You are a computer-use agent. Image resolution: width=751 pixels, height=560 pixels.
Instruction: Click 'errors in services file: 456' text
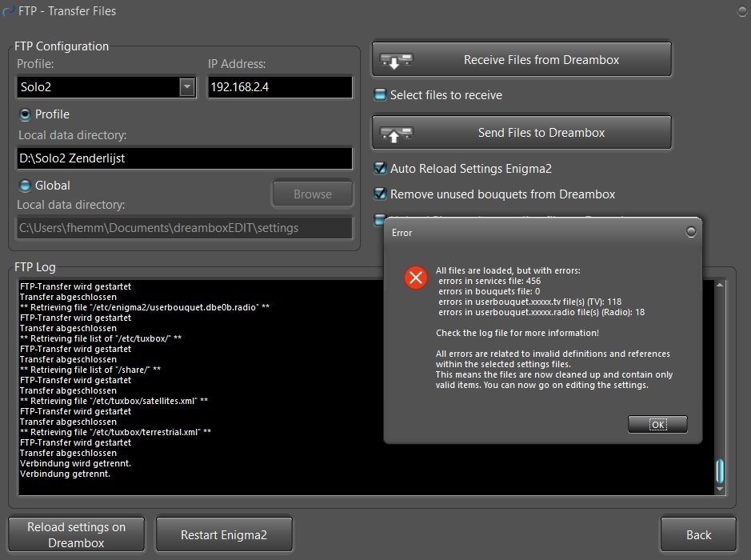click(x=489, y=281)
